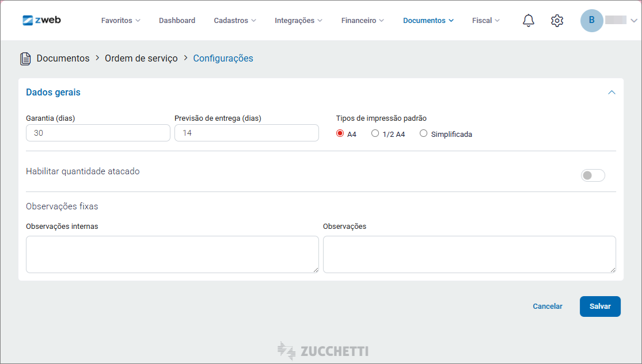Viewport: 642px width, 364px height.
Task: Open the notifications bell
Action: click(x=528, y=21)
